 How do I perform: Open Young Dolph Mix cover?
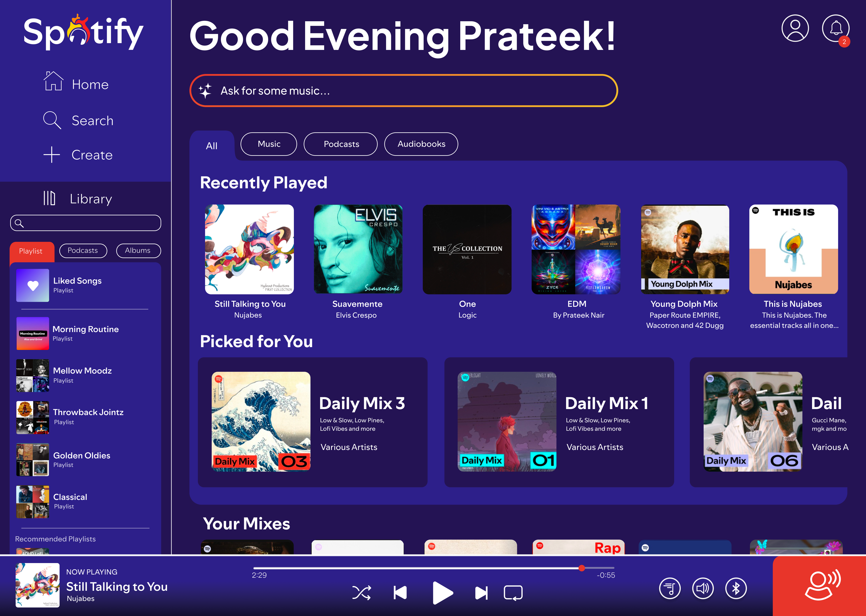pyautogui.click(x=685, y=249)
